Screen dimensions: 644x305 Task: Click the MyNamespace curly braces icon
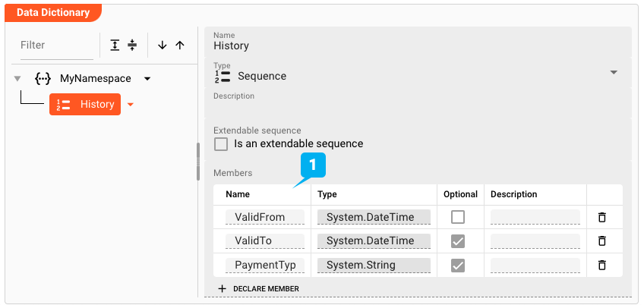click(43, 79)
